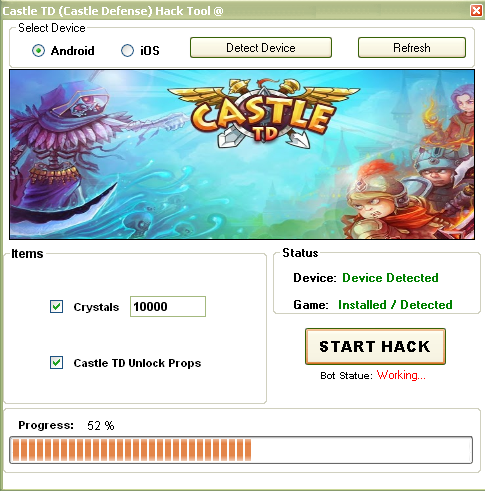
Task: Click the Castle TD Unlock Props label
Action: pos(137,363)
